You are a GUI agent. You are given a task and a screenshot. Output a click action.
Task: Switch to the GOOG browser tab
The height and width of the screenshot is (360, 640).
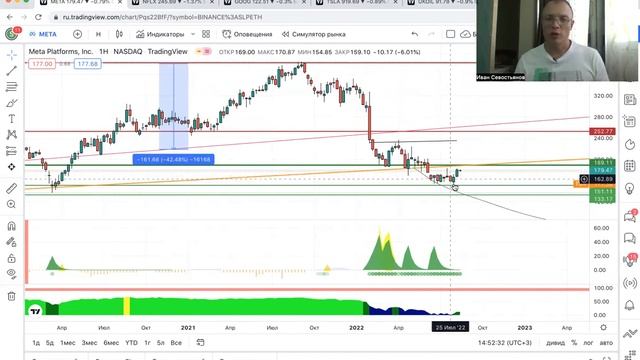point(266,2)
